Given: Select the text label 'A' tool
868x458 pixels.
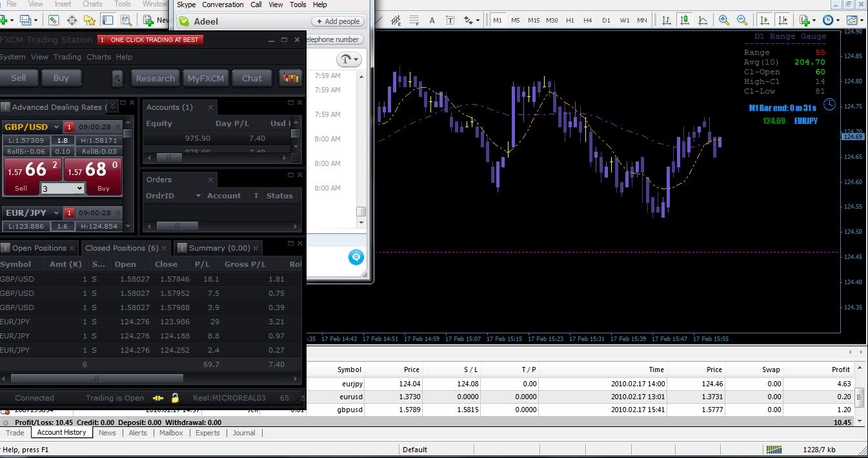Looking at the screenshot, I should point(432,21).
